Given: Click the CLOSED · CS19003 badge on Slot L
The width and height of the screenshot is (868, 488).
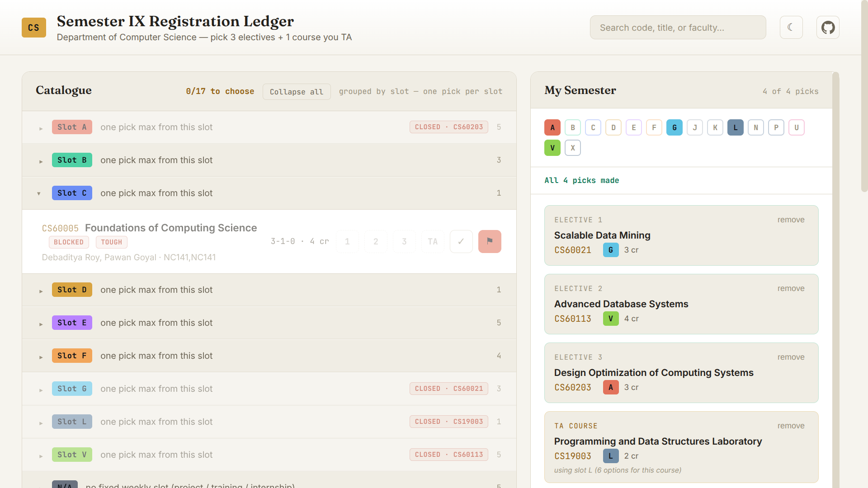Looking at the screenshot, I should click(x=449, y=422).
